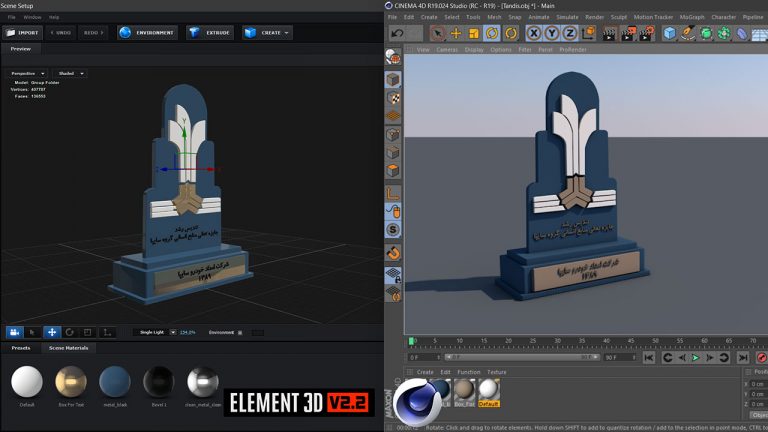The image size is (768, 432).
Task: Select the scale tool under Element 3D preview
Action: (x=88, y=333)
